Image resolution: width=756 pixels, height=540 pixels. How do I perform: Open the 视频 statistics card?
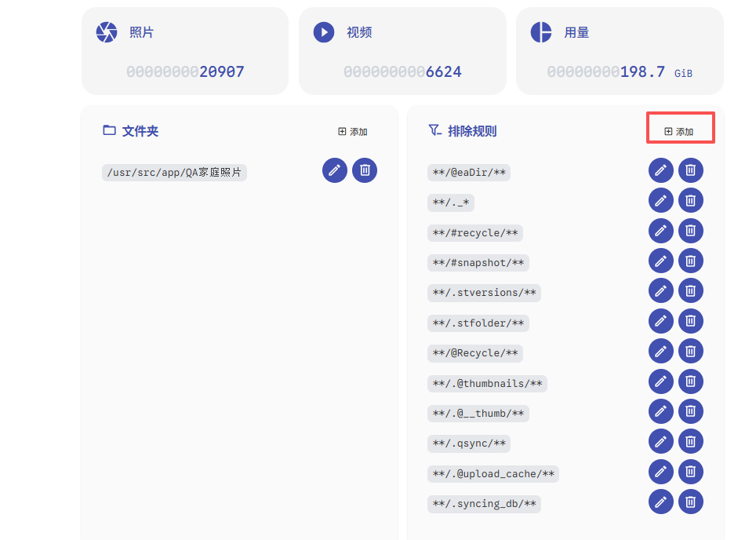point(402,51)
